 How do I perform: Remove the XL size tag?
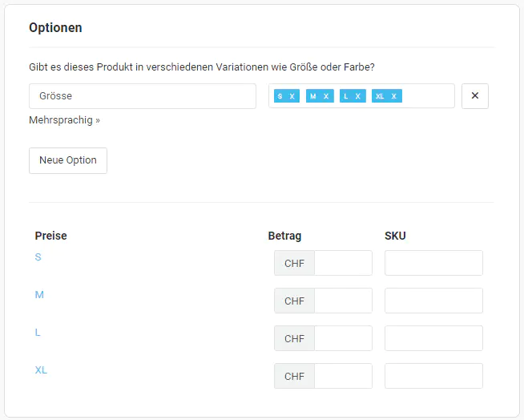click(x=394, y=96)
